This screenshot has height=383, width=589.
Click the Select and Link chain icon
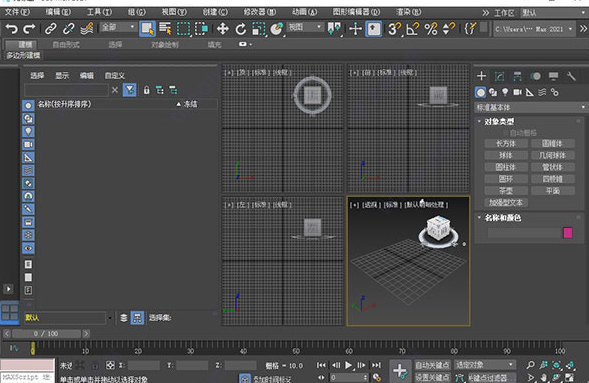[x=51, y=29]
